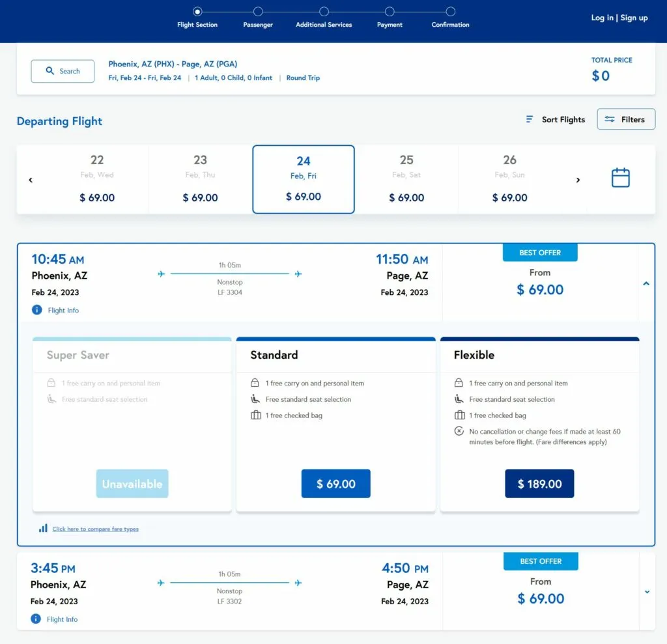This screenshot has height=644, width=667.
Task: Select the Passenger step circle
Action: (258, 12)
